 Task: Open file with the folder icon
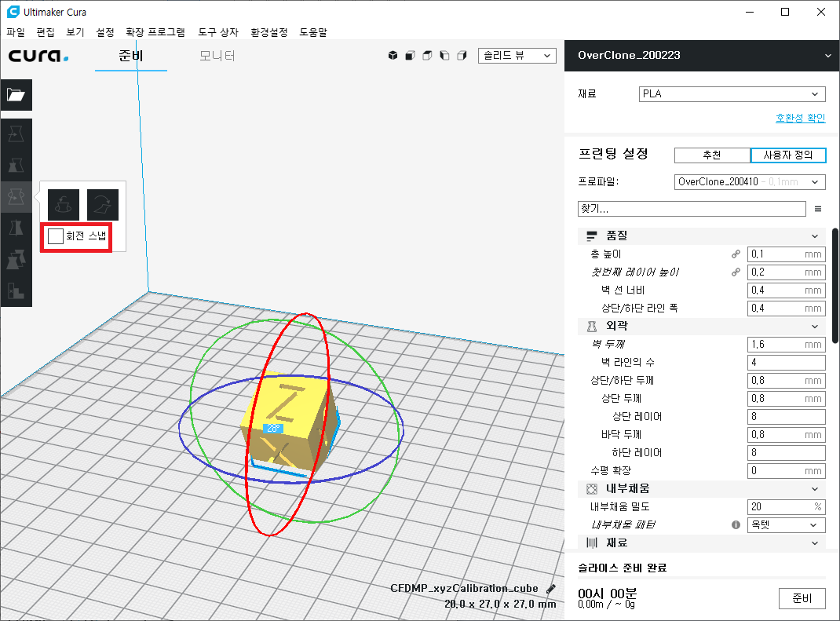click(x=16, y=95)
